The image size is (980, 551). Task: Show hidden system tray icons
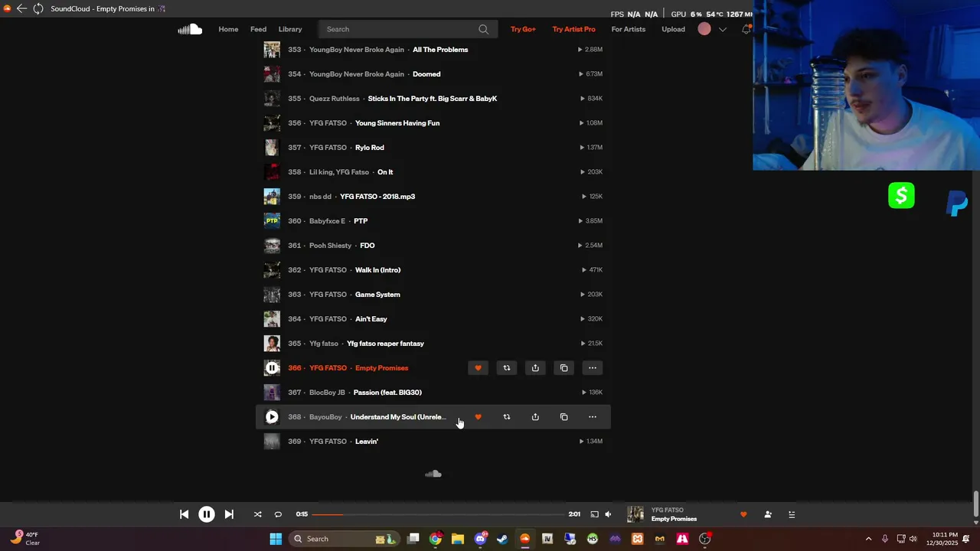pos(868,539)
